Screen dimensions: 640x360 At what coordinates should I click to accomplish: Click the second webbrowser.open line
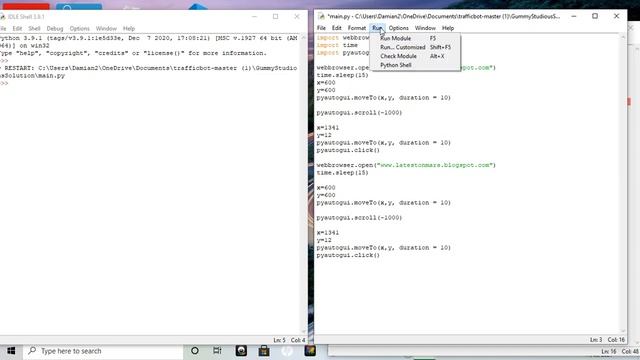click(406, 165)
